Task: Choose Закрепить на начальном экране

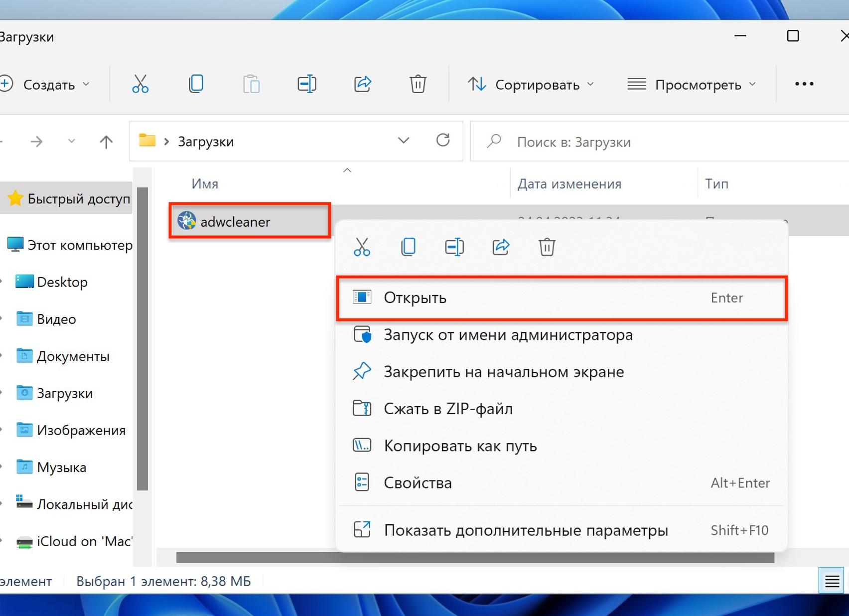Action: pos(562,372)
